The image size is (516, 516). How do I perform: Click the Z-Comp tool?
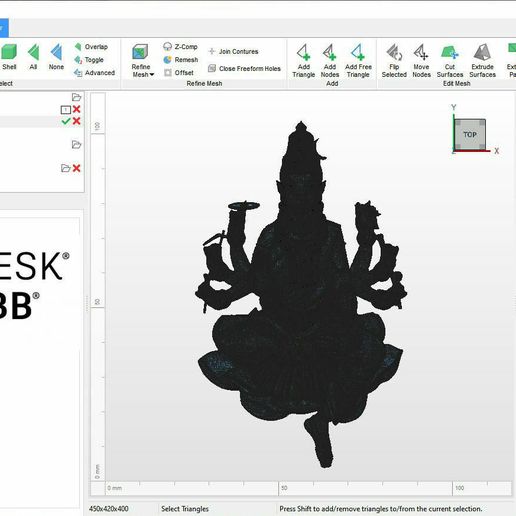[x=180, y=47]
